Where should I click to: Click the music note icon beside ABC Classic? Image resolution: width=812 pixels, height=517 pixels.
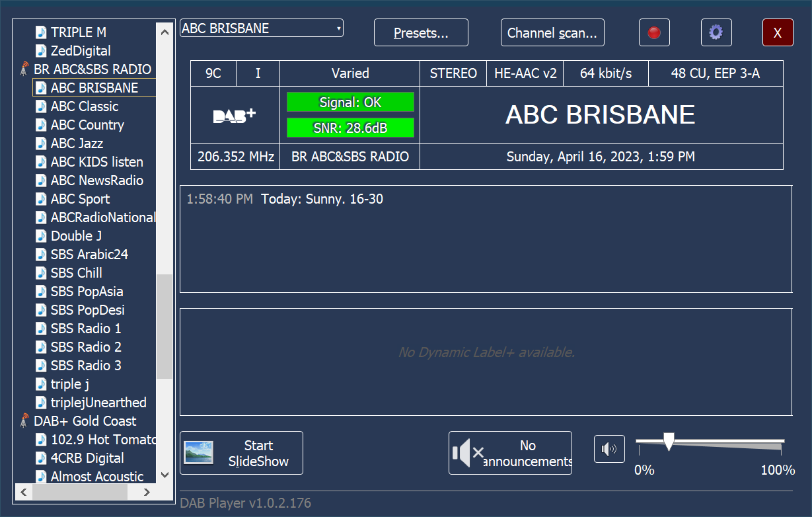click(42, 106)
